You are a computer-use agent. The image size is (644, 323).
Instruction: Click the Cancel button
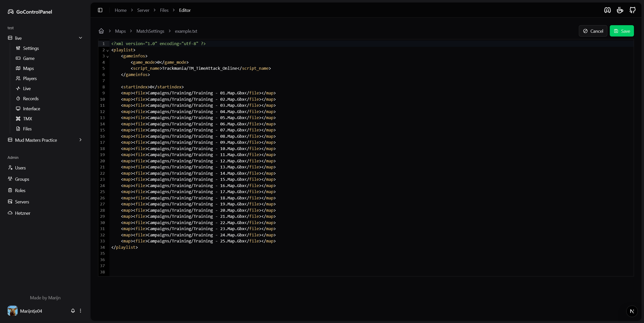point(593,31)
